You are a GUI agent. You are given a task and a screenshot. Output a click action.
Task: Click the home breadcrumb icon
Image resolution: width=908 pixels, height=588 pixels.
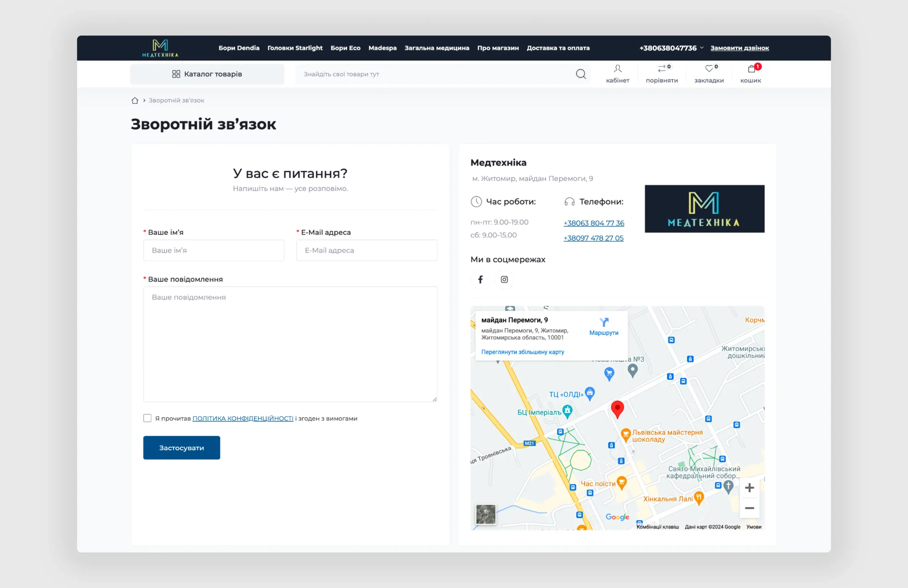[x=134, y=100]
